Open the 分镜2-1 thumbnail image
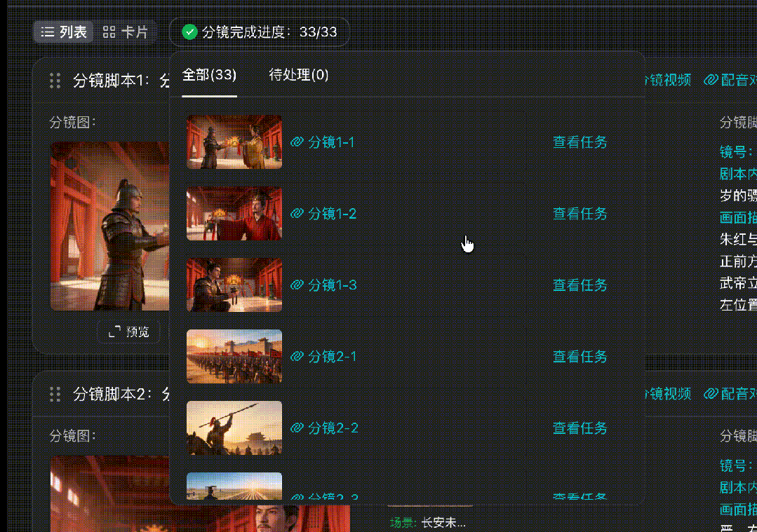This screenshot has width=757, height=532. click(x=234, y=357)
